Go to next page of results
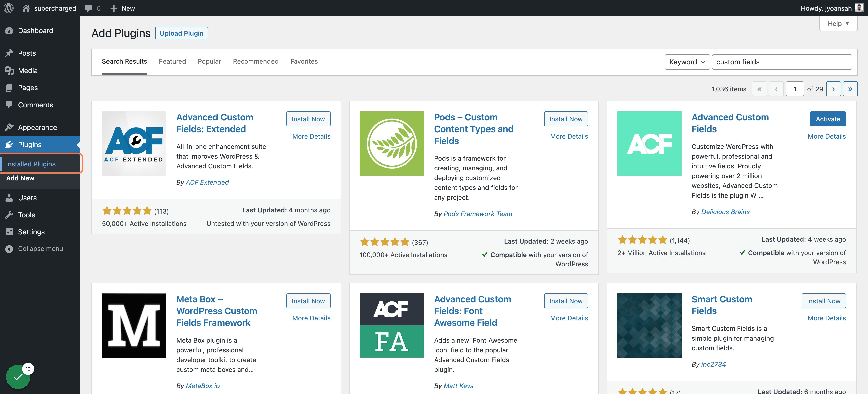Screen dimensions: 868x394 pyautogui.click(x=833, y=89)
